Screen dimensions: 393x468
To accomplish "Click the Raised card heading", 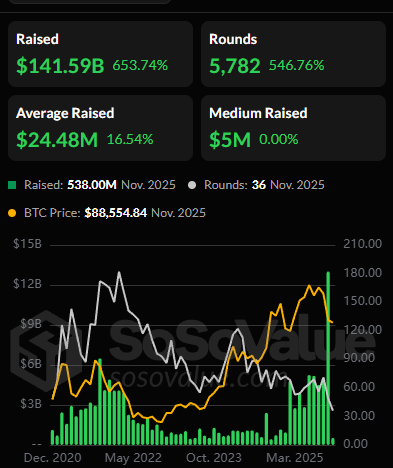I will pyautogui.click(x=37, y=39).
